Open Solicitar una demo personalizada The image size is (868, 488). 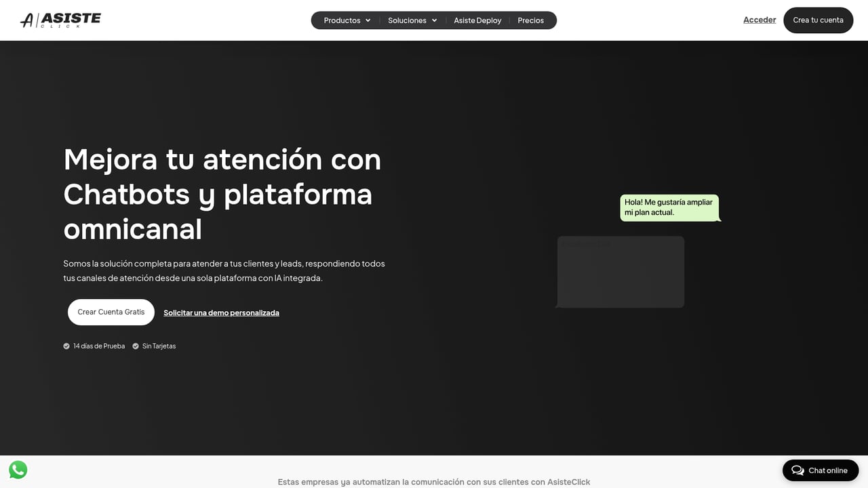221,312
